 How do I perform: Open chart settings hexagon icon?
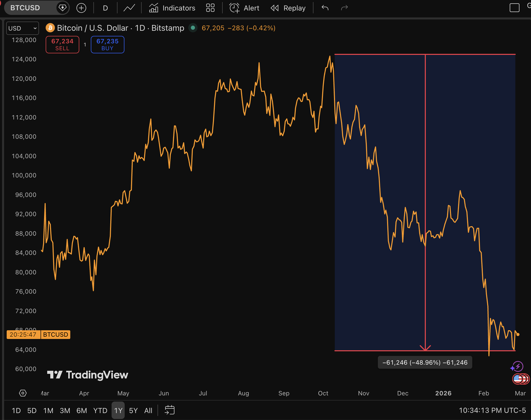pos(23,393)
